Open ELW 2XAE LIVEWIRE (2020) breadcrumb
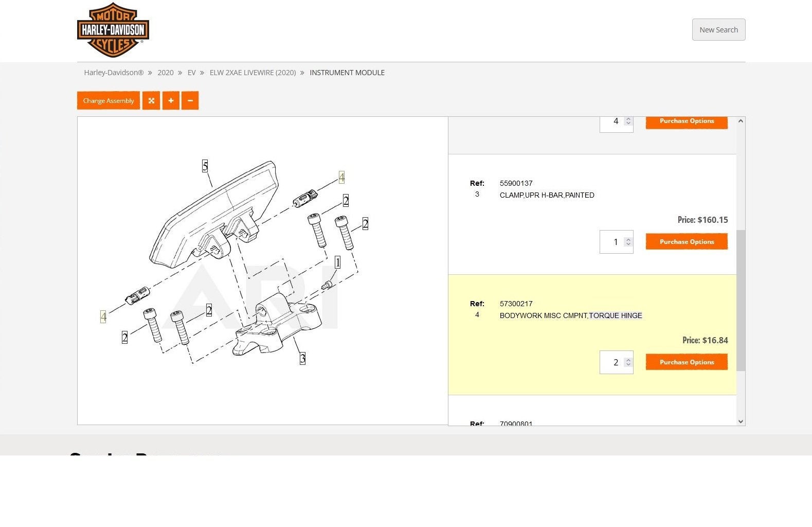Viewport: 812px width, 527px height. [x=252, y=73]
